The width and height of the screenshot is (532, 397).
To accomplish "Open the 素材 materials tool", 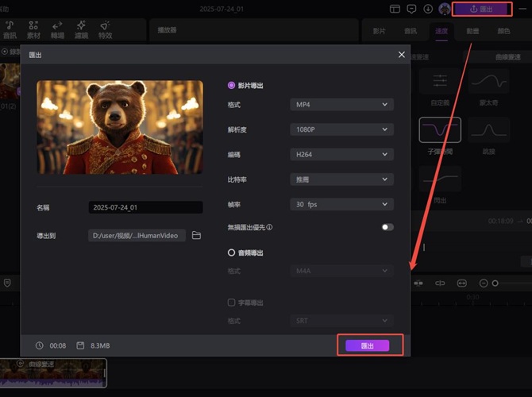I will point(33,30).
